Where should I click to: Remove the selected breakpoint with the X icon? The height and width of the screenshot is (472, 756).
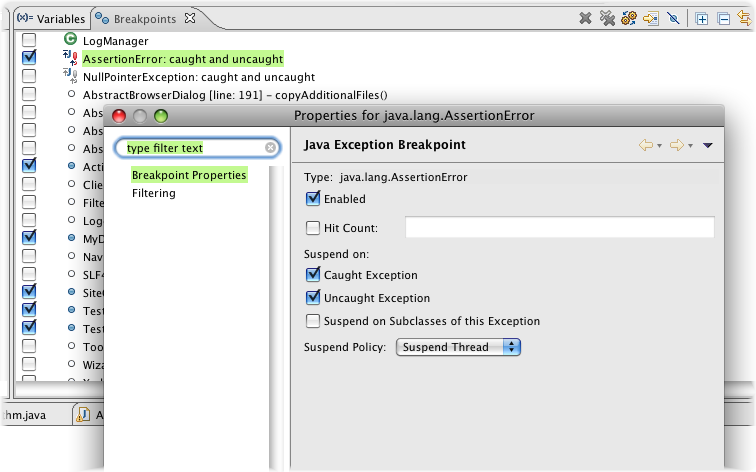[585, 19]
